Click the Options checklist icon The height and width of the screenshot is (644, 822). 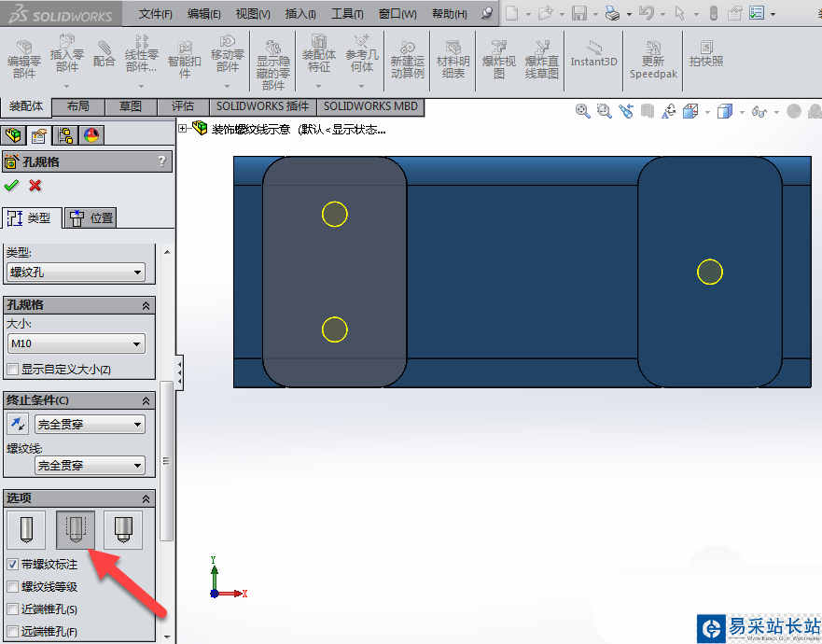tap(757, 13)
